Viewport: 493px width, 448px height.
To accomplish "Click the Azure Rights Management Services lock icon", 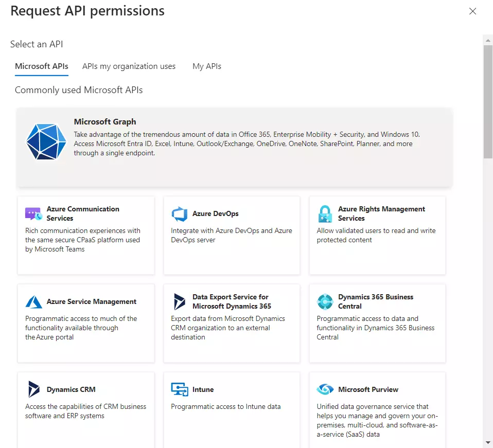I will pyautogui.click(x=324, y=213).
